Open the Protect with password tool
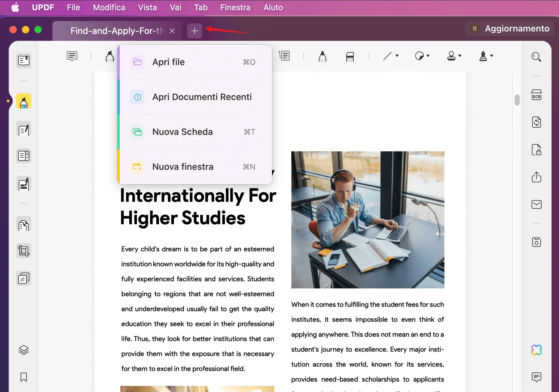Image resolution: width=559 pixels, height=392 pixels. coord(537,150)
